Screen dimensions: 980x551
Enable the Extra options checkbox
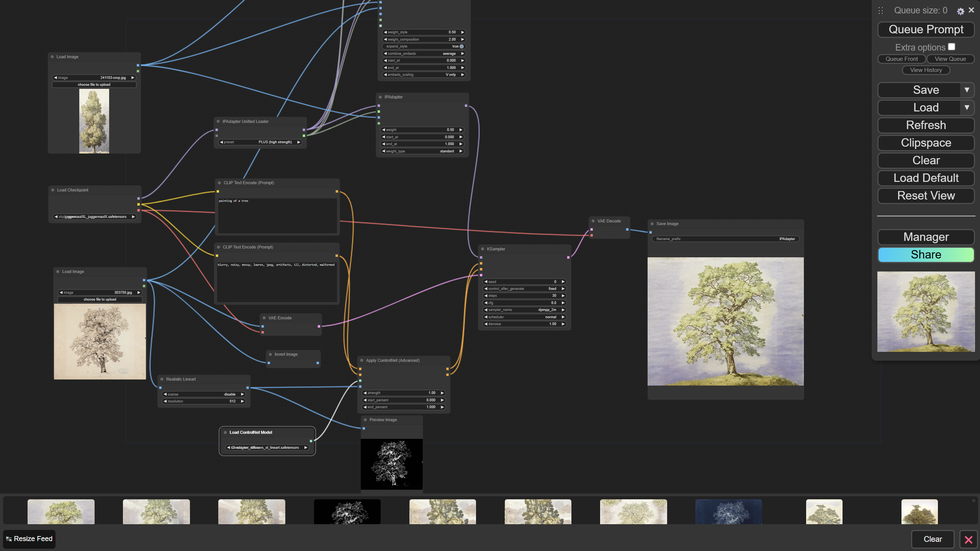tap(952, 47)
